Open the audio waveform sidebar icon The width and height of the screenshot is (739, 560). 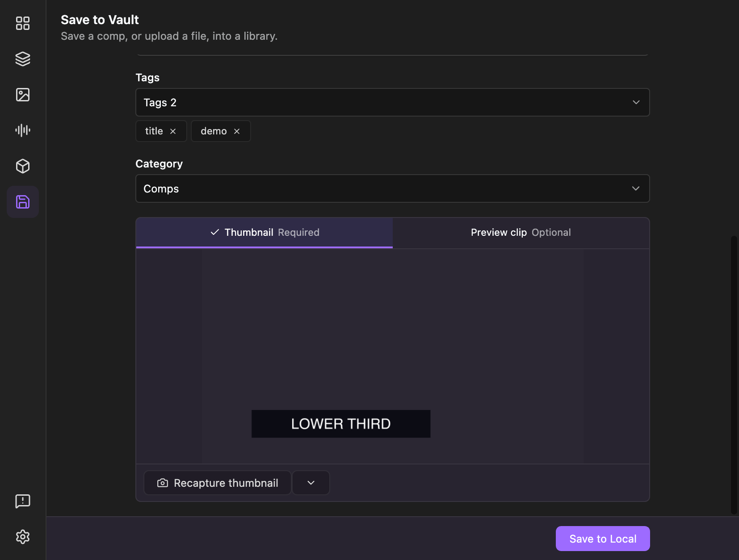pyautogui.click(x=23, y=130)
